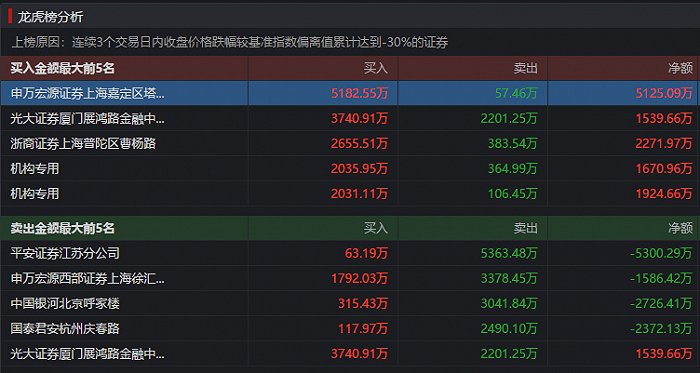The height and width of the screenshot is (373, 700).
Task: Select 机构专用 name in the 2031.11万 row
Action: coord(35,194)
